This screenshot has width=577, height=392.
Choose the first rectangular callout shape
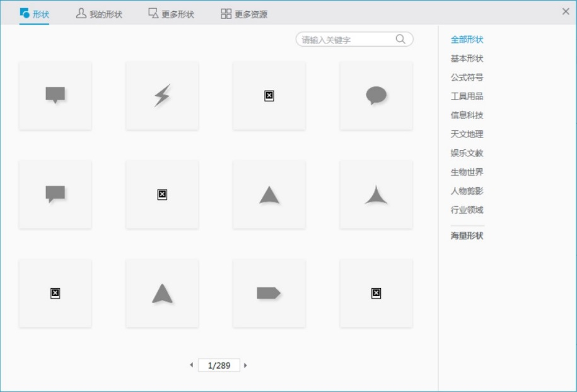[x=55, y=96]
